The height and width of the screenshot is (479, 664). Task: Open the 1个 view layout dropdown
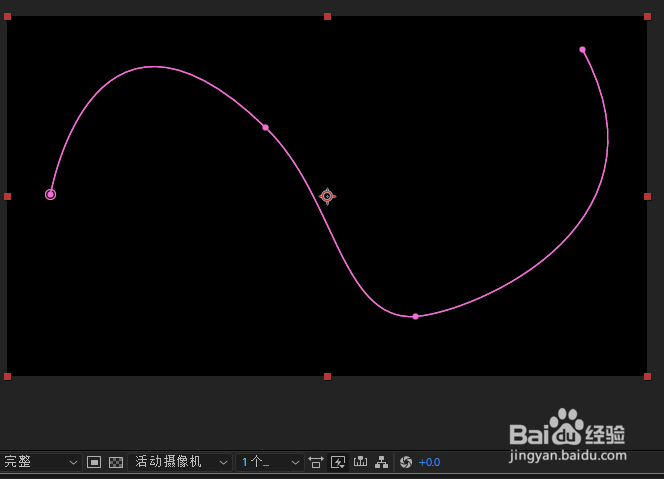coord(270,462)
